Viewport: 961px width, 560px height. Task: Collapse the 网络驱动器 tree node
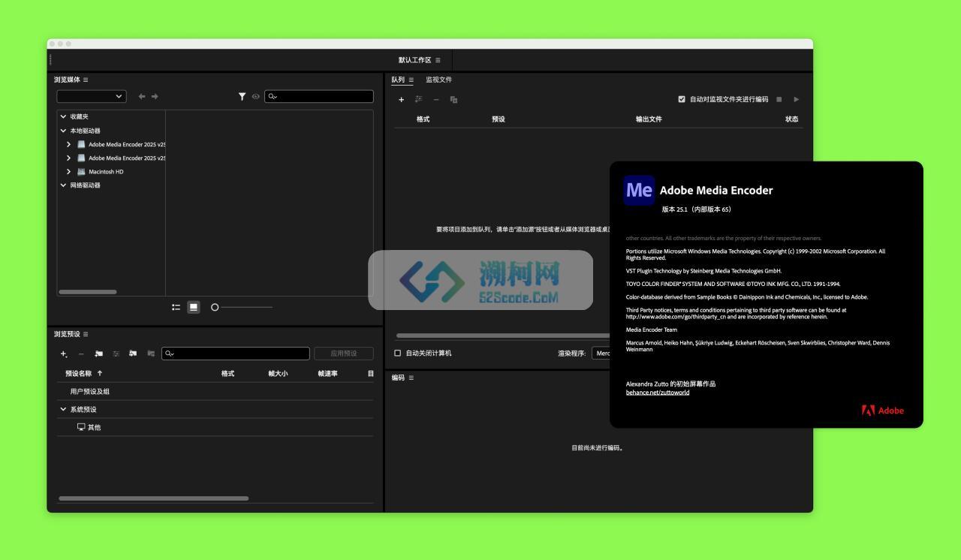[63, 185]
